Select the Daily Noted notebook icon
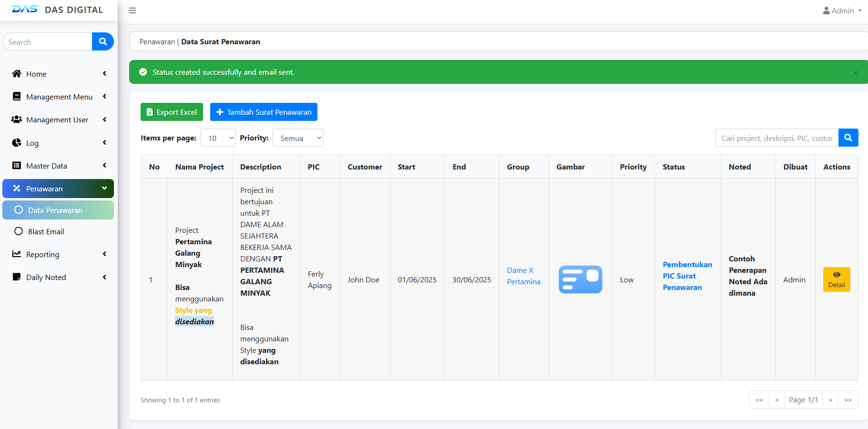 pyautogui.click(x=17, y=277)
